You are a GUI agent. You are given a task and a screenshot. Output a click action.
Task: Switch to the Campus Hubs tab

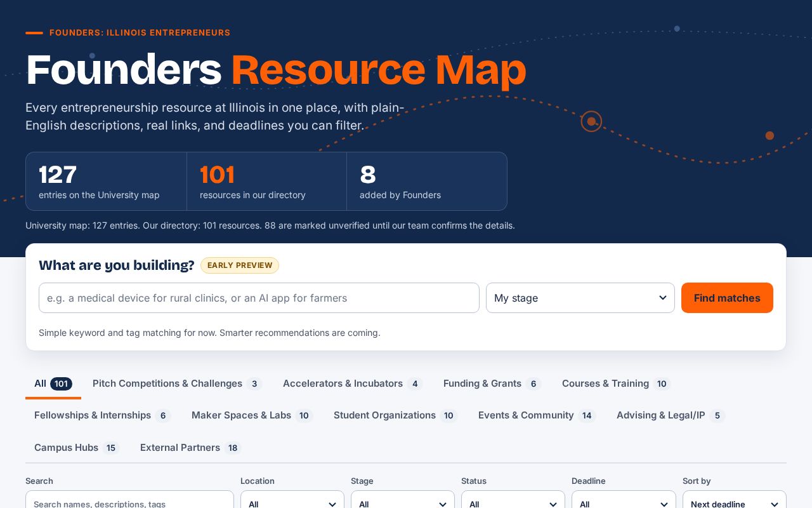(77, 448)
